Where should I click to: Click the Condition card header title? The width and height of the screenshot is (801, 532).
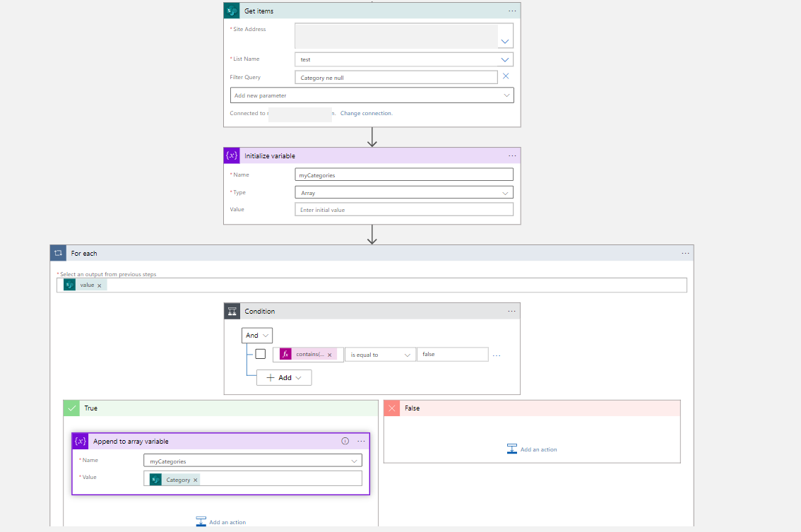[x=259, y=312]
